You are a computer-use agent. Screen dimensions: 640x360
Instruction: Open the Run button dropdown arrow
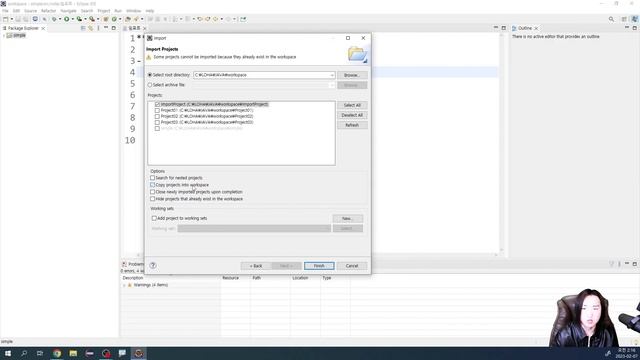(x=72, y=19)
